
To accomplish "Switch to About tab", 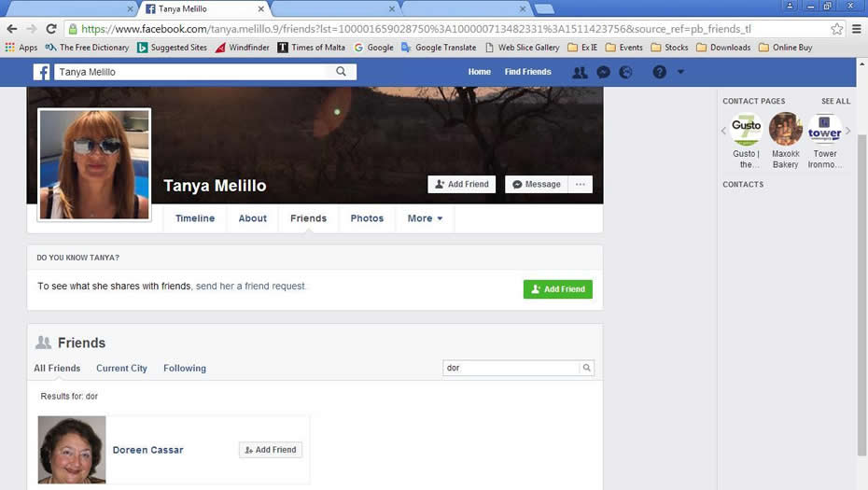I will tap(252, 218).
